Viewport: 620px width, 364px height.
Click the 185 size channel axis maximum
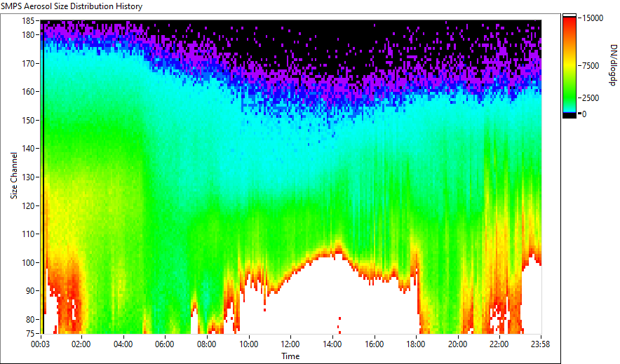point(28,21)
